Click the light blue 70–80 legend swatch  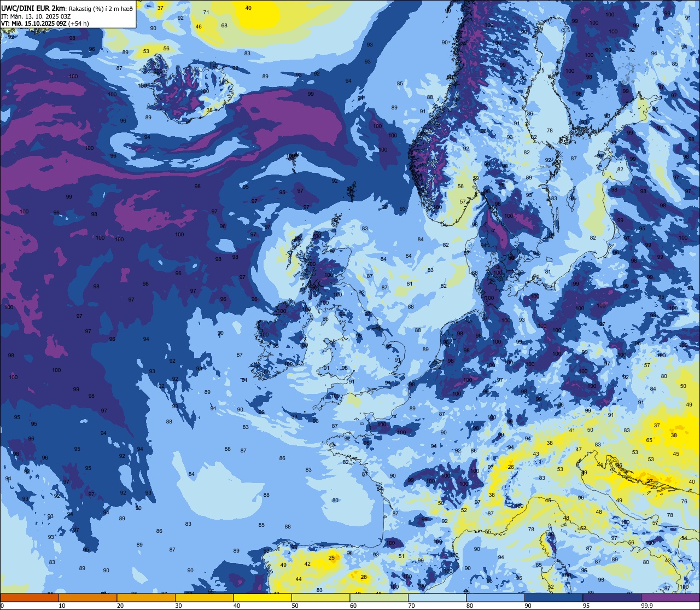click(x=437, y=597)
